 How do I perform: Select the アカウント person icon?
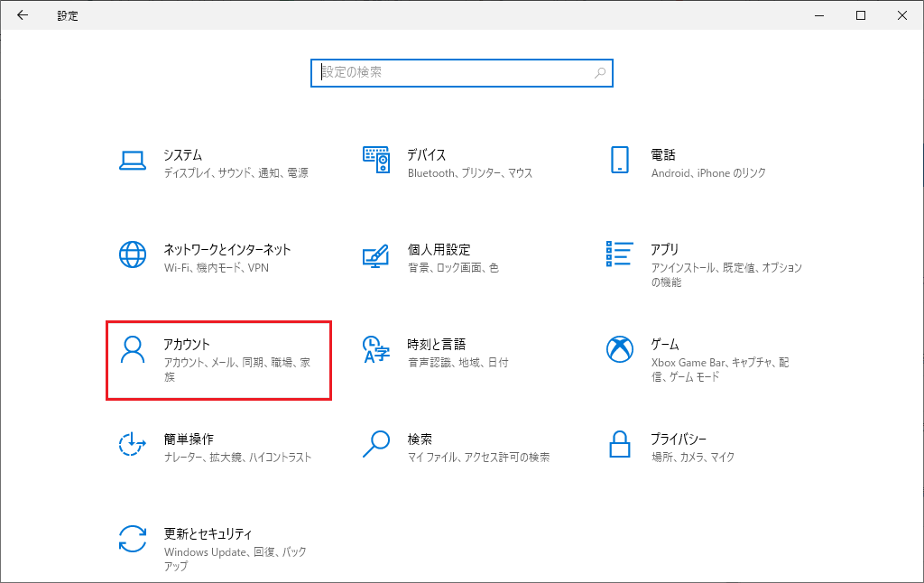(133, 349)
